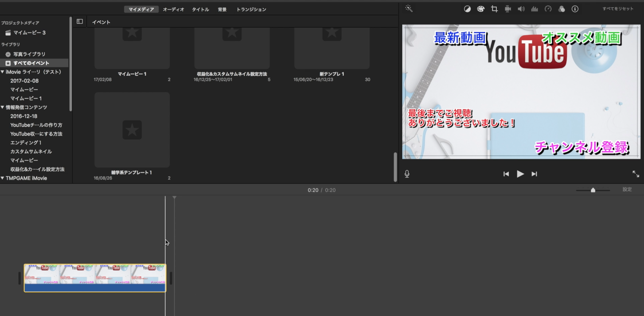Click the right trim handle of the timeline clip
This screenshot has width=644, height=316.
pyautogui.click(x=171, y=278)
